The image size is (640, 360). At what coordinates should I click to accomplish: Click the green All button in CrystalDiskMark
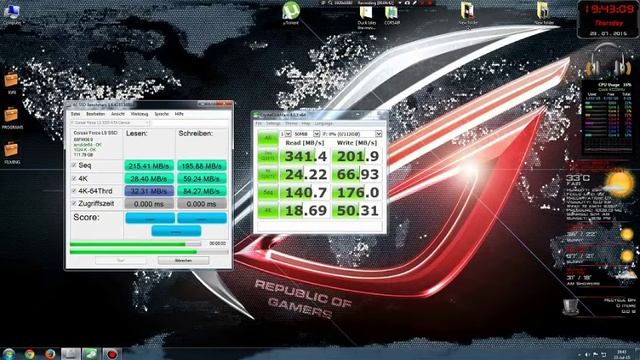[268, 138]
